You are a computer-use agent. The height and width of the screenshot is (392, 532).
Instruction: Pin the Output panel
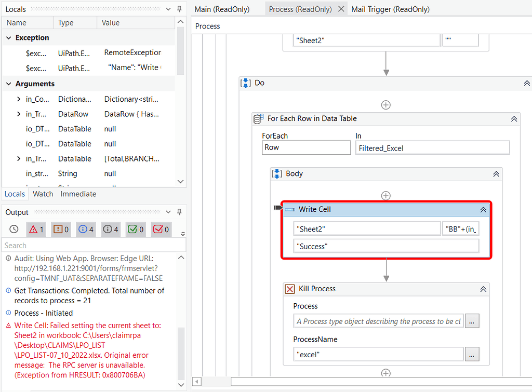point(179,212)
